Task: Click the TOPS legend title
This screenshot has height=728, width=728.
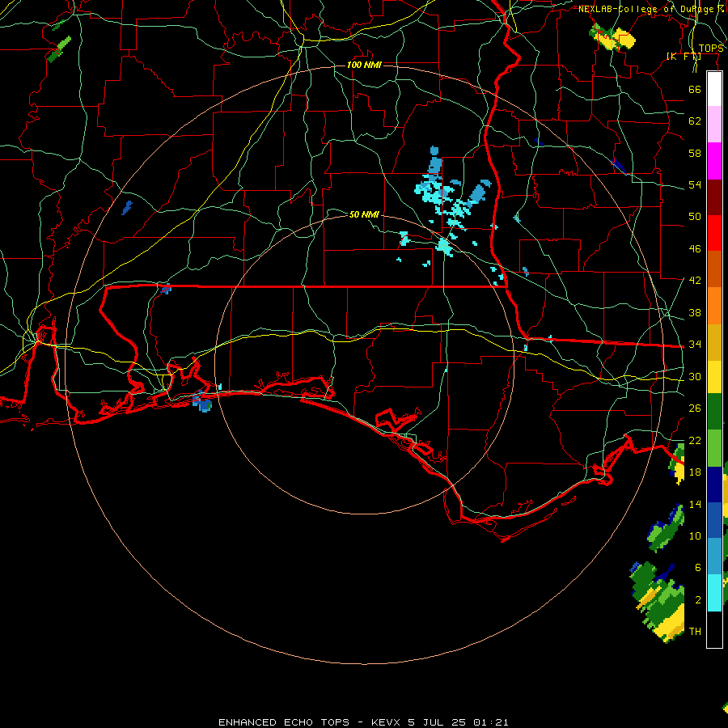Action: (x=711, y=49)
